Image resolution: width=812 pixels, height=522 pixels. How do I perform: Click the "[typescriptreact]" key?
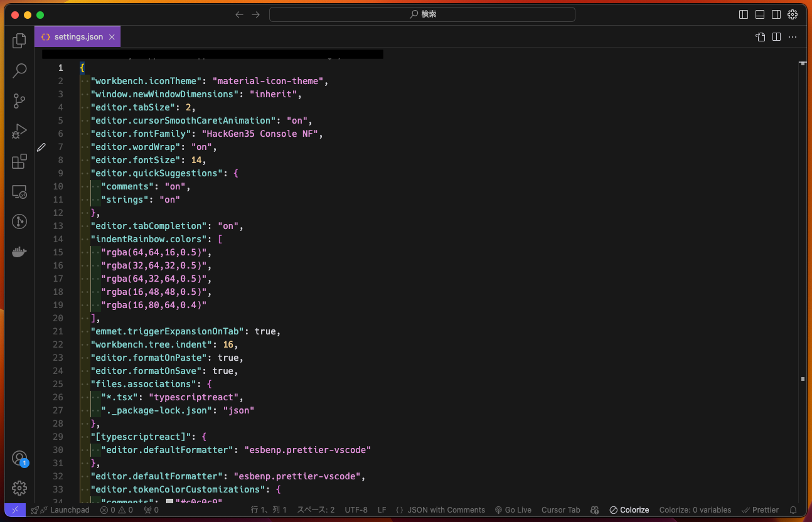click(x=141, y=437)
